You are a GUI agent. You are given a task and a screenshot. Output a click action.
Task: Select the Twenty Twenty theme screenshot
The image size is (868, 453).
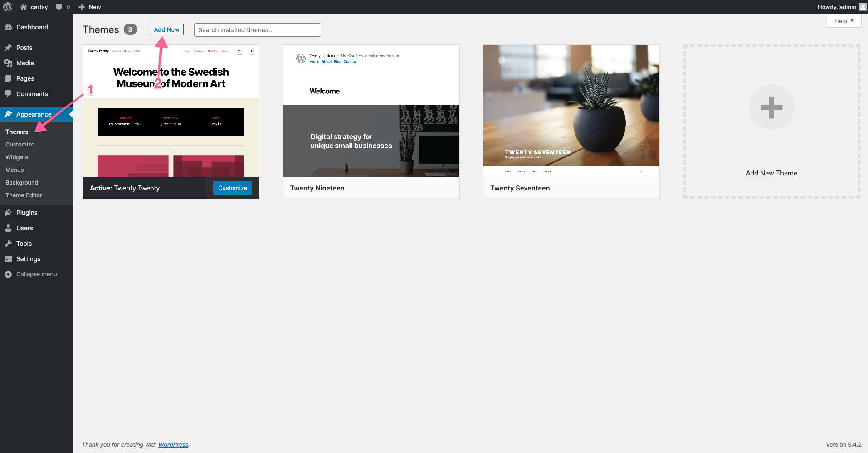pos(171,111)
